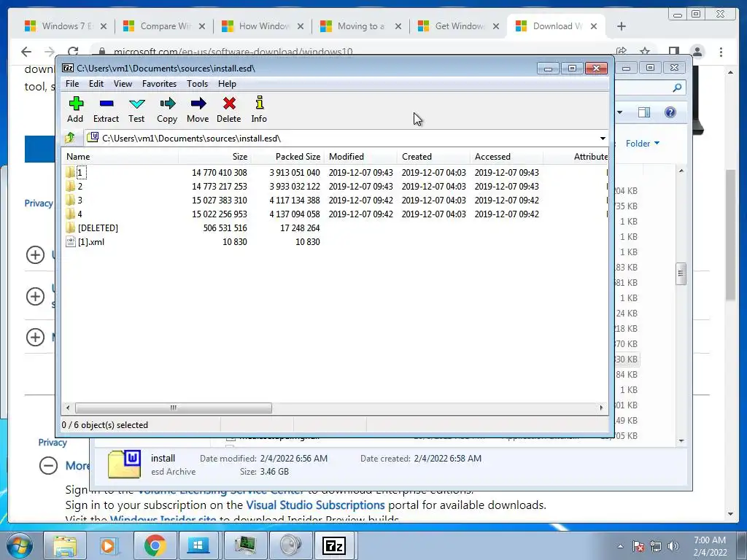Open the Info toolbar icon
The image size is (747, 560).
(x=259, y=109)
